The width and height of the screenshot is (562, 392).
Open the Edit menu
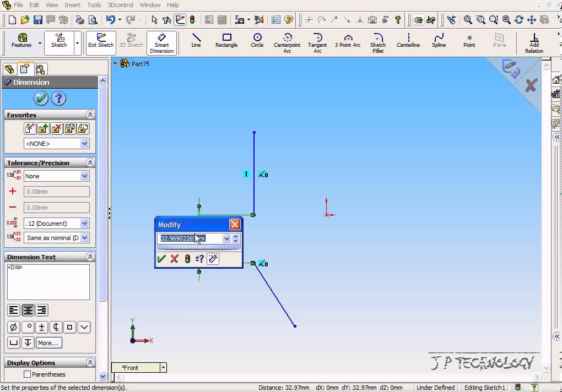pos(34,5)
